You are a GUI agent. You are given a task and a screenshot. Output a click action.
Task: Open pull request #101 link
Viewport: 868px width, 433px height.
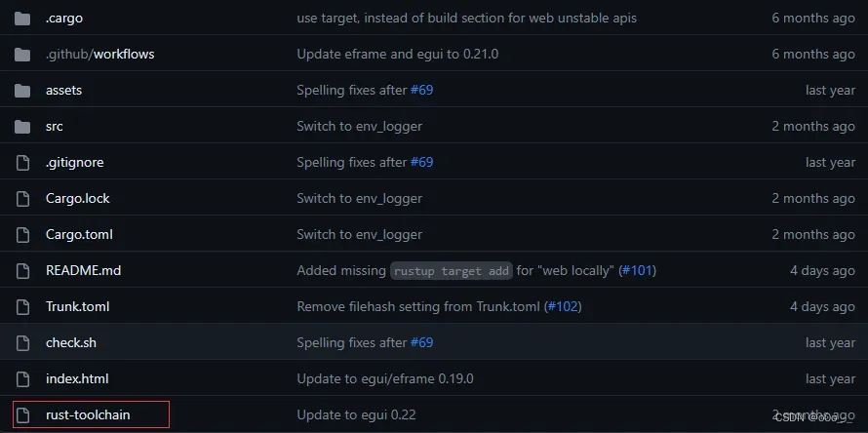[637, 271]
